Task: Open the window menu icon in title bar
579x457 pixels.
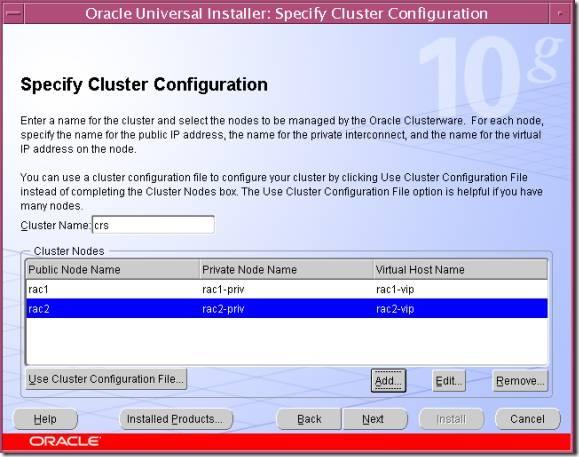Action: (x=14, y=13)
